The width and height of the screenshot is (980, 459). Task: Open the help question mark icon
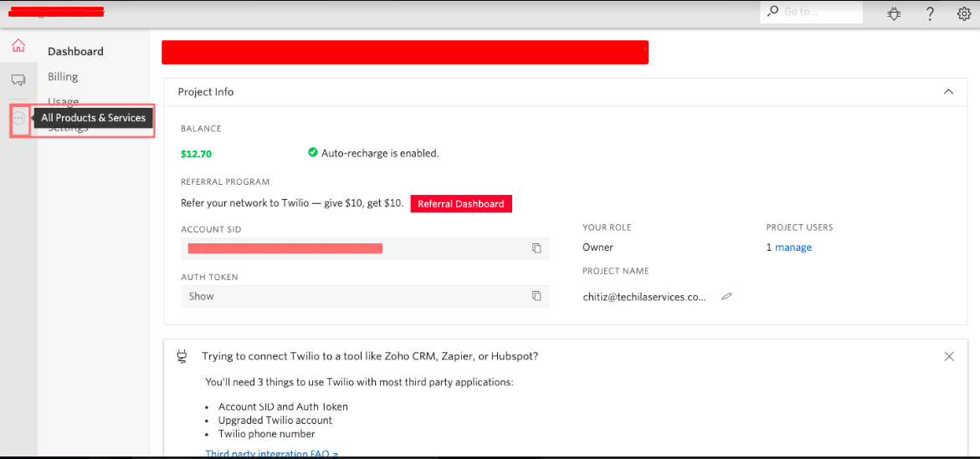(x=930, y=13)
